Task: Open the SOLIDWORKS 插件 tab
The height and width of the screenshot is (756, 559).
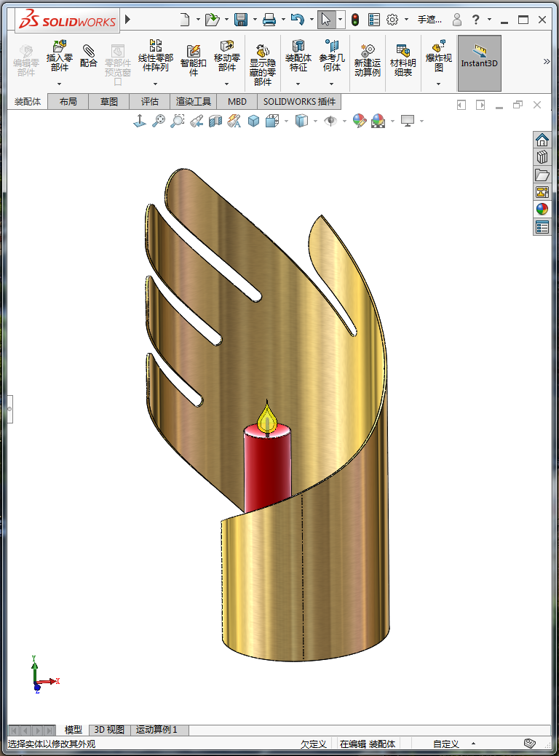Action: (299, 102)
